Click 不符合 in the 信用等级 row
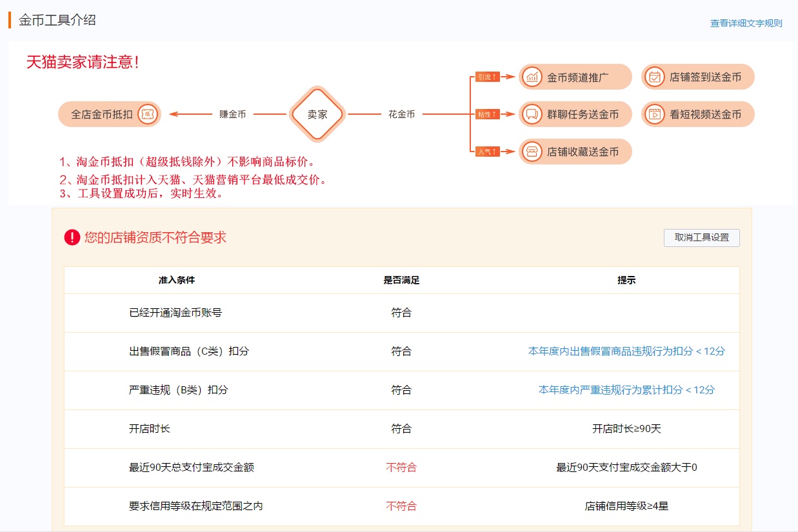Image resolution: width=798 pixels, height=532 pixels. [x=401, y=506]
